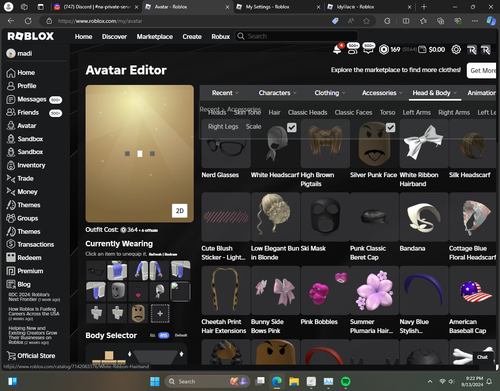Expand the Characters category dropdown

[x=277, y=93]
